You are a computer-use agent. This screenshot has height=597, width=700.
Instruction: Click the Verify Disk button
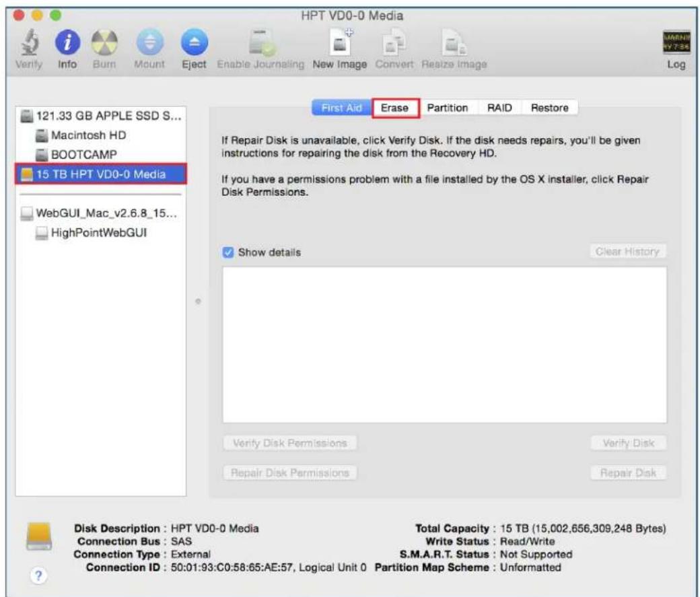click(628, 443)
